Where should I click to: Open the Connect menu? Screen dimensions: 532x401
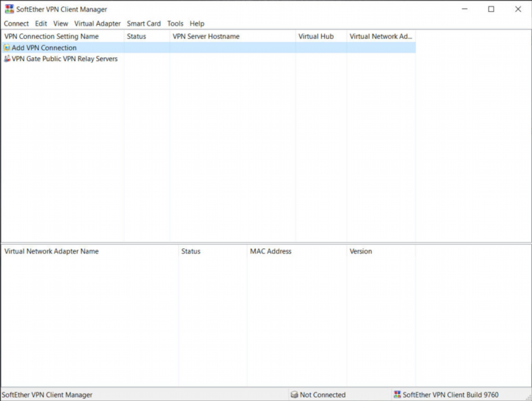click(x=16, y=23)
